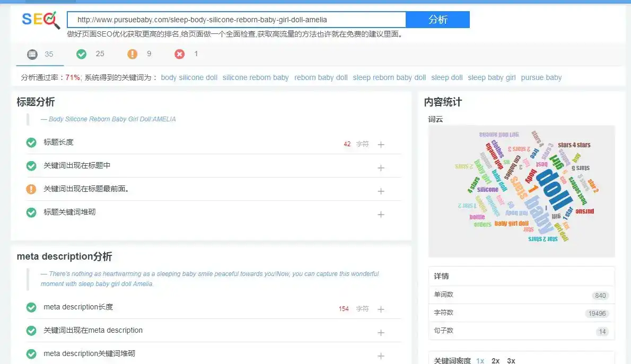Click the SEO magnifier logo
Screen dimensions: 631x364
pos(41,20)
